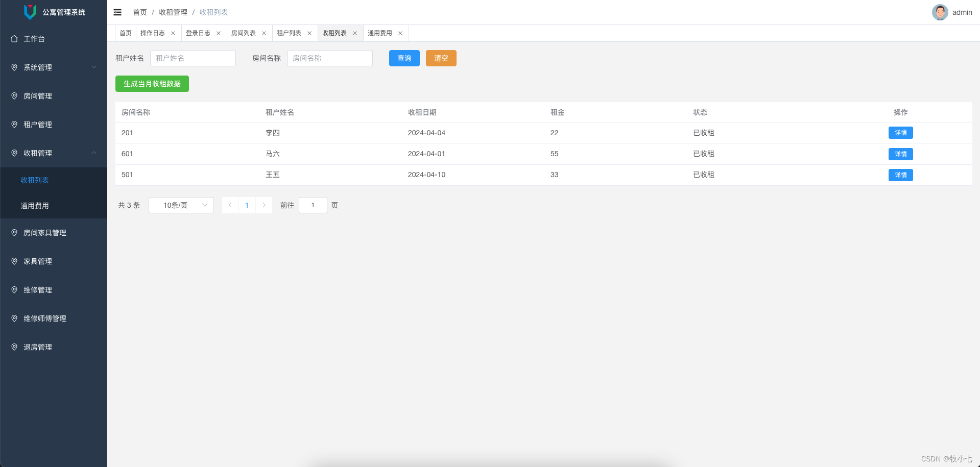Open 家具管理 in the sidebar
The width and height of the screenshot is (980, 467).
coord(54,261)
